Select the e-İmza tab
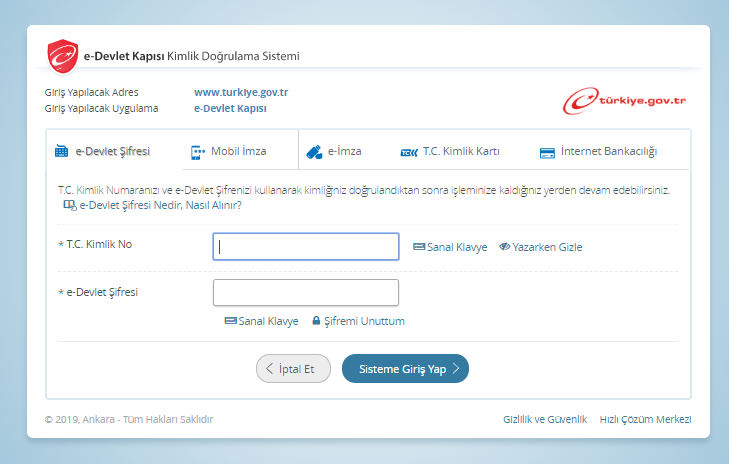Viewport: 729px width, 464px height. tap(344, 152)
